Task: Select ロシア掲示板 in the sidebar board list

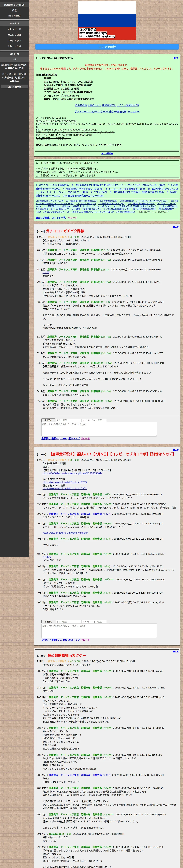Action: coord(14,87)
